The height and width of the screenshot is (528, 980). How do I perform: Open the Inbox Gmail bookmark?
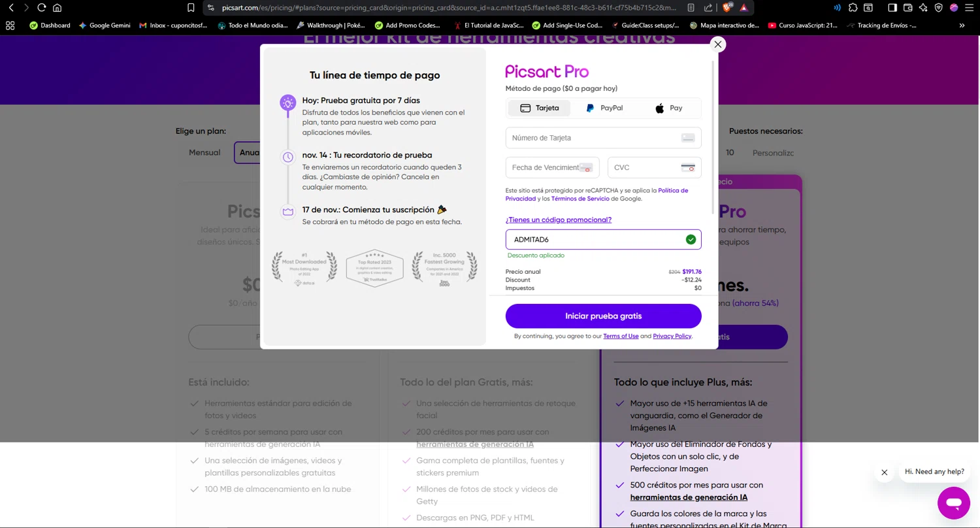pos(173,25)
